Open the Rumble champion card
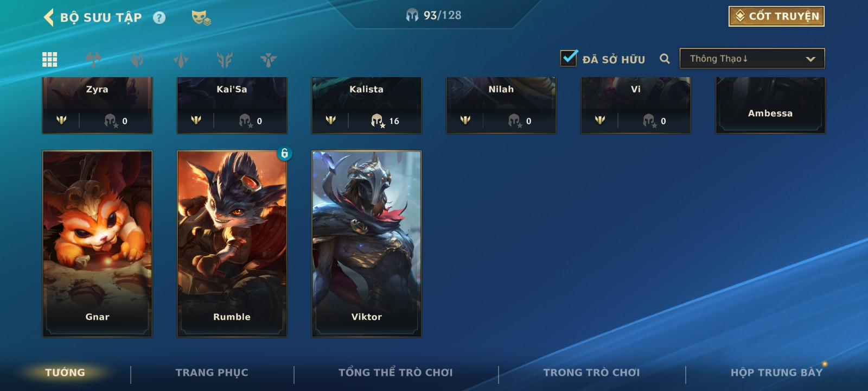This screenshot has height=391, width=868. 232,244
